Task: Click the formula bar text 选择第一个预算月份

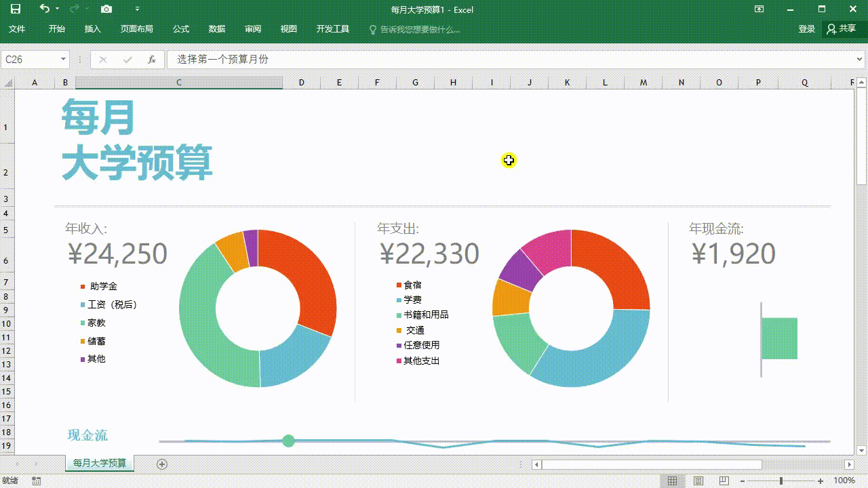Action: 223,60
